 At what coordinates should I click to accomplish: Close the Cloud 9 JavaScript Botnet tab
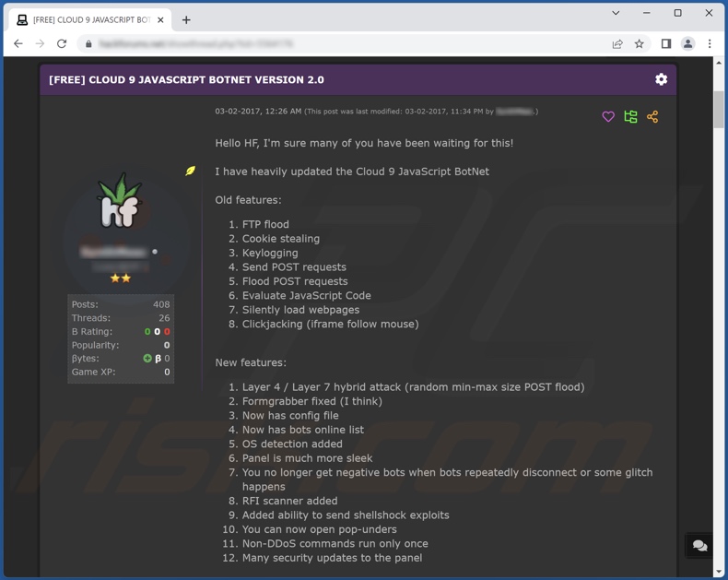(160, 20)
